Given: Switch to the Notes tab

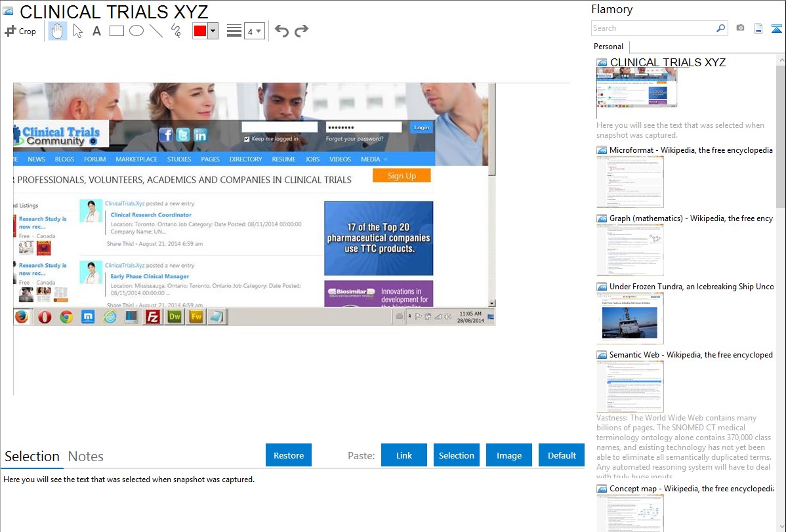Looking at the screenshot, I should click(x=86, y=457).
